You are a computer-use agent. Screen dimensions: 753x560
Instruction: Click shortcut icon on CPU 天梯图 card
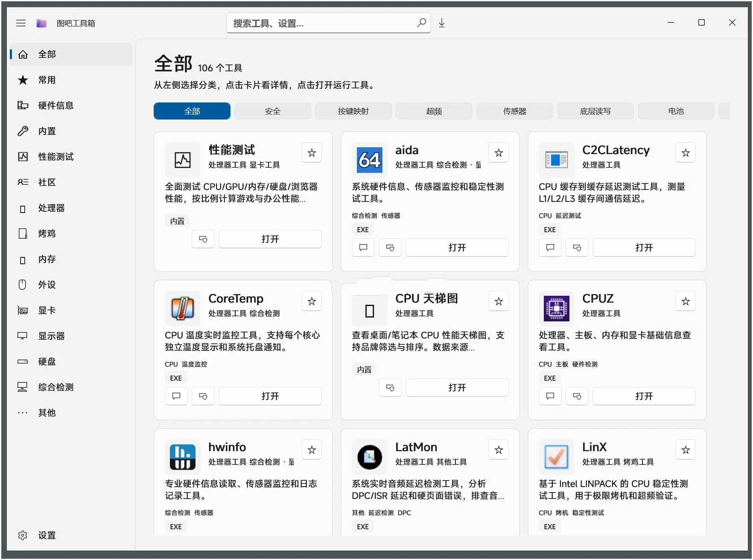(390, 388)
